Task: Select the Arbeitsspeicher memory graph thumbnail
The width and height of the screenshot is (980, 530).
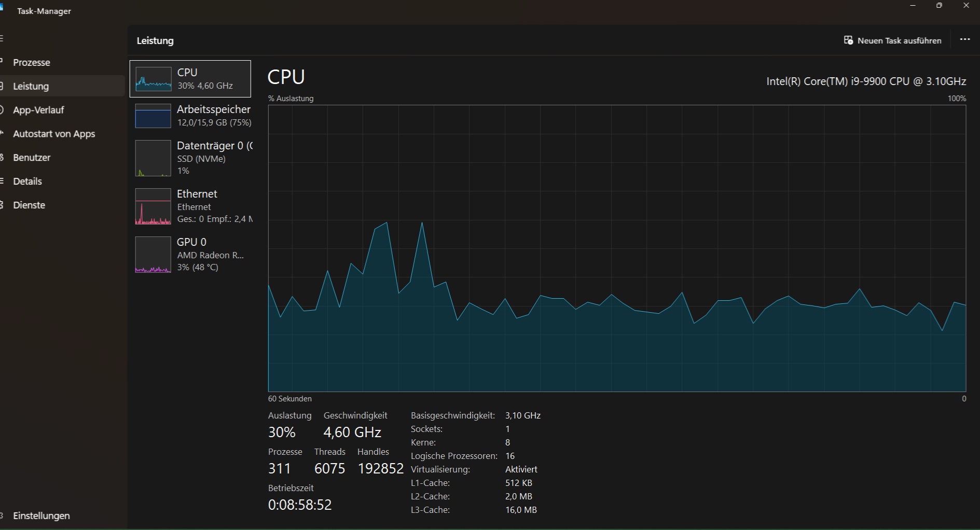Action: click(x=153, y=116)
